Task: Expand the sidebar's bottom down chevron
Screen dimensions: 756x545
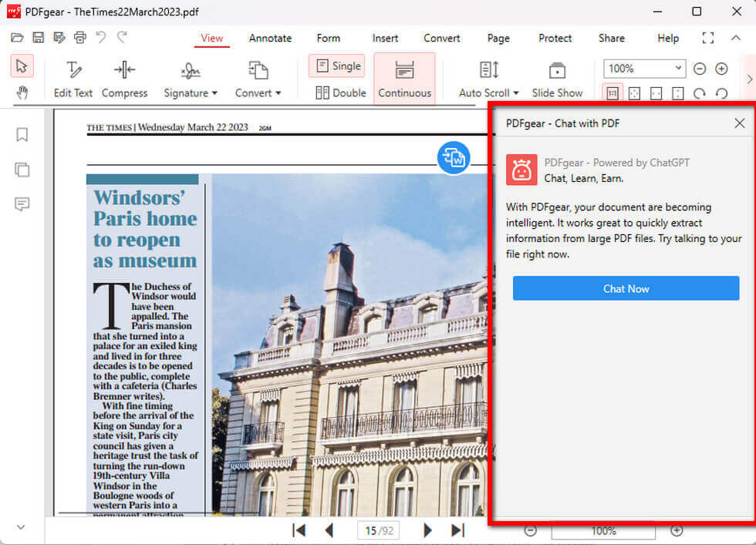Action: (x=21, y=527)
